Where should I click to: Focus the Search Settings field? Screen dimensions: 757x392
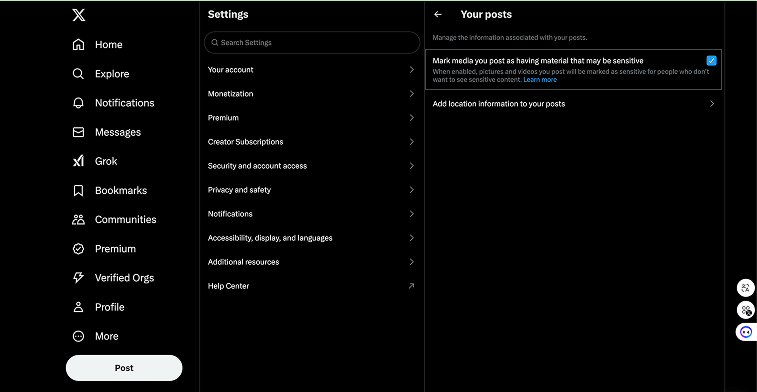pyautogui.click(x=312, y=42)
